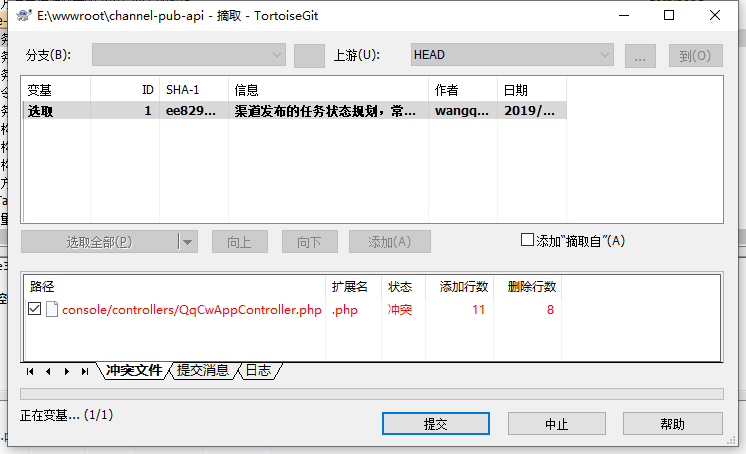The width and height of the screenshot is (746, 454).
Task: Click the 提交 button
Action: (435, 424)
